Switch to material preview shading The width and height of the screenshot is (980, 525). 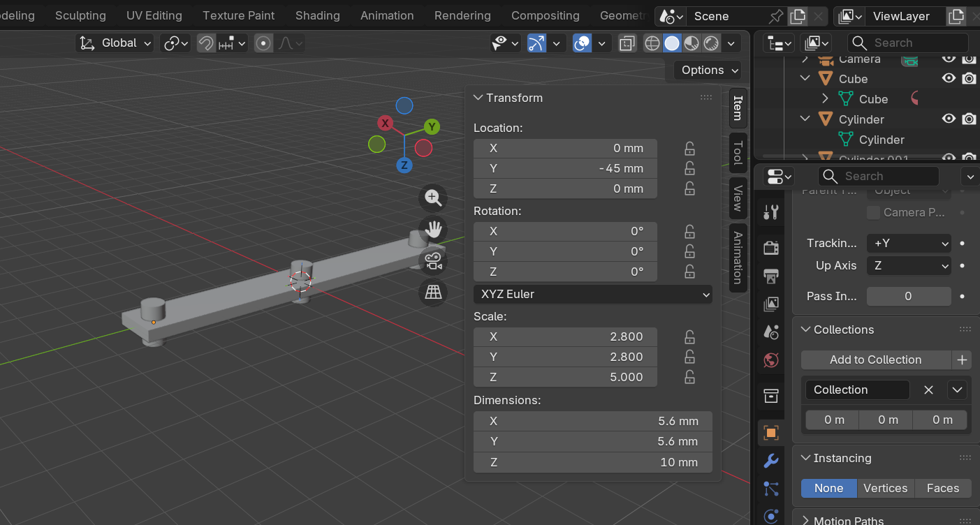(x=692, y=43)
